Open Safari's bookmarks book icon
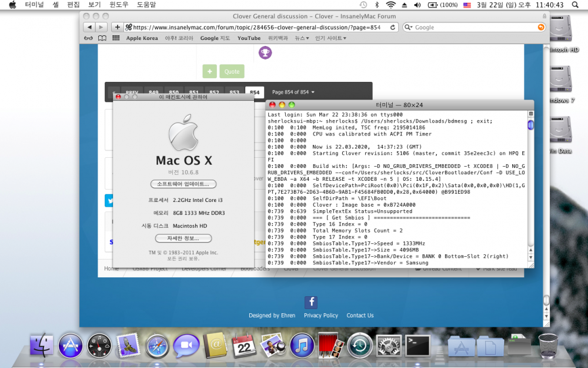 point(102,38)
